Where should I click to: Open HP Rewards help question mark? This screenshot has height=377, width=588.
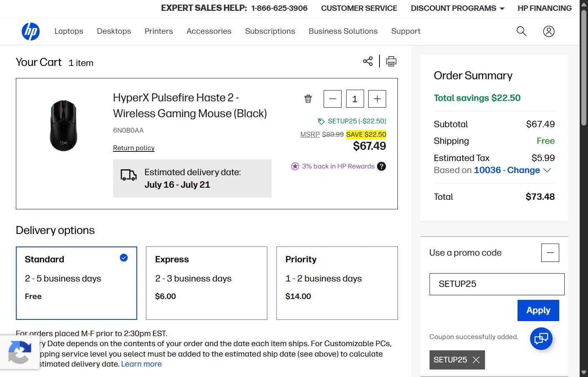click(x=382, y=166)
